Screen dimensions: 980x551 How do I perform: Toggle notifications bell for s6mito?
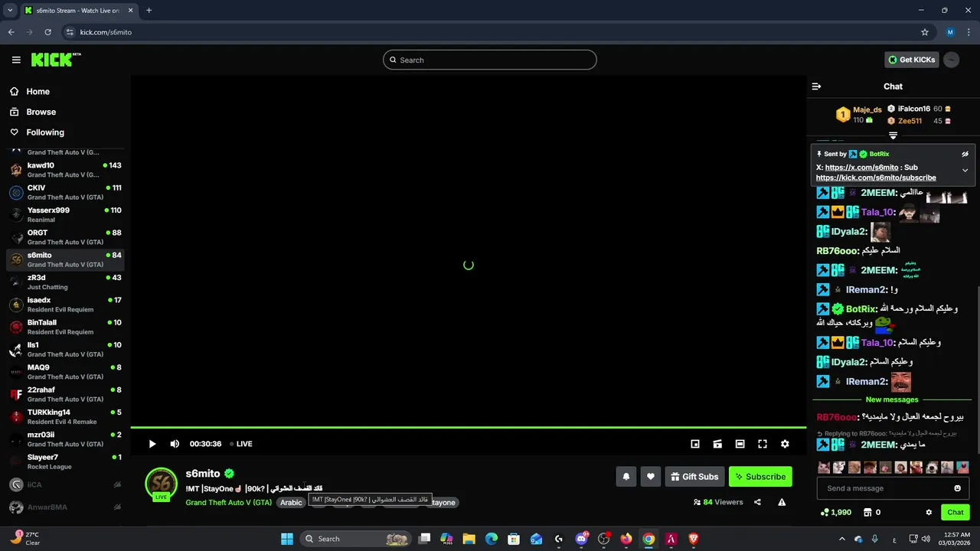click(x=626, y=477)
